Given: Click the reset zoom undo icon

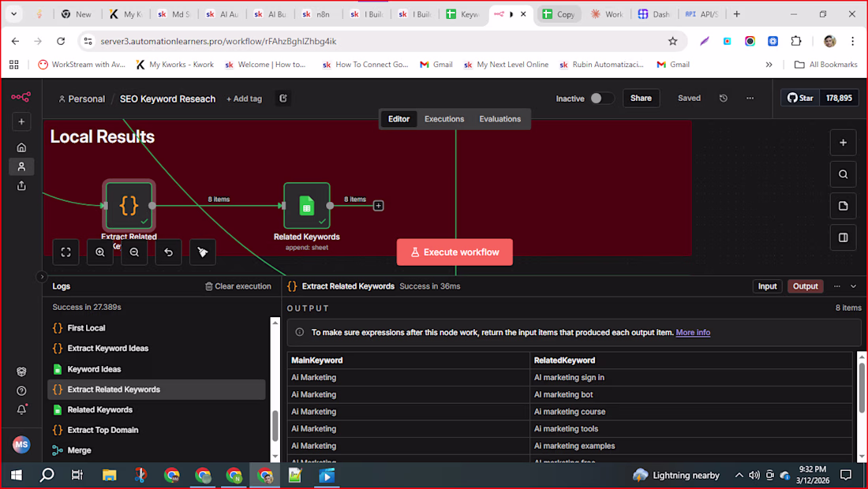Looking at the screenshot, I should click(168, 252).
